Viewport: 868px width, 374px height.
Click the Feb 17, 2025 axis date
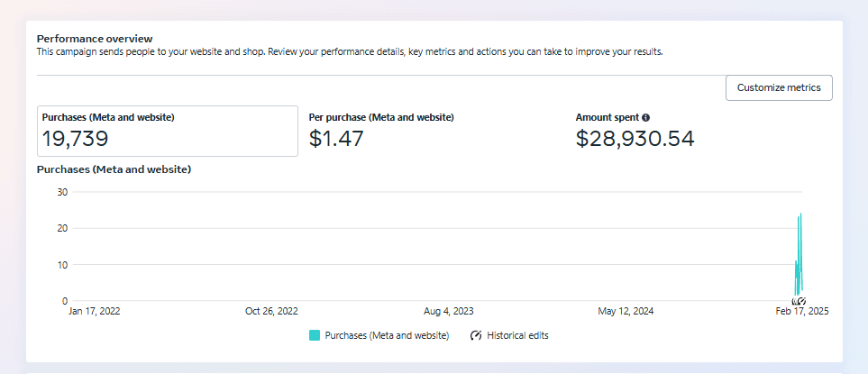tap(800, 311)
